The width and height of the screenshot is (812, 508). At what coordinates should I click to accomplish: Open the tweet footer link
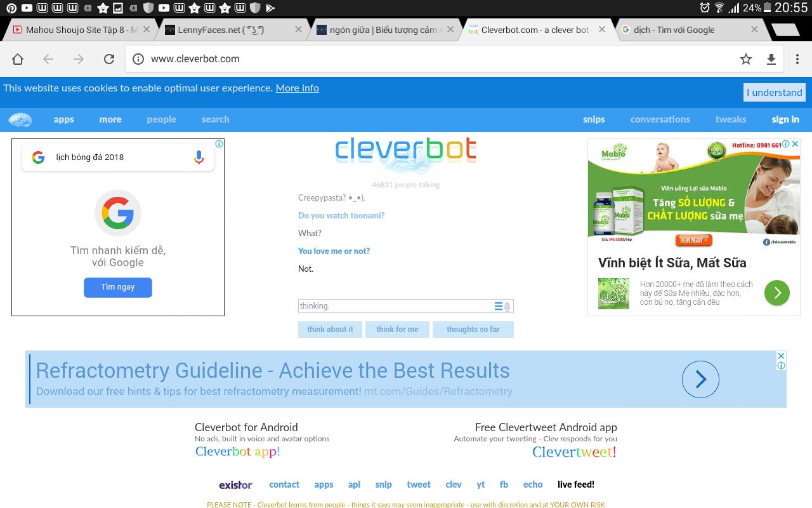coord(419,485)
